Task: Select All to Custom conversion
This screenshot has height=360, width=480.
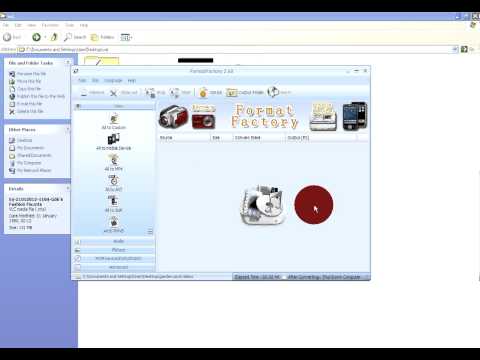Action: click(114, 122)
